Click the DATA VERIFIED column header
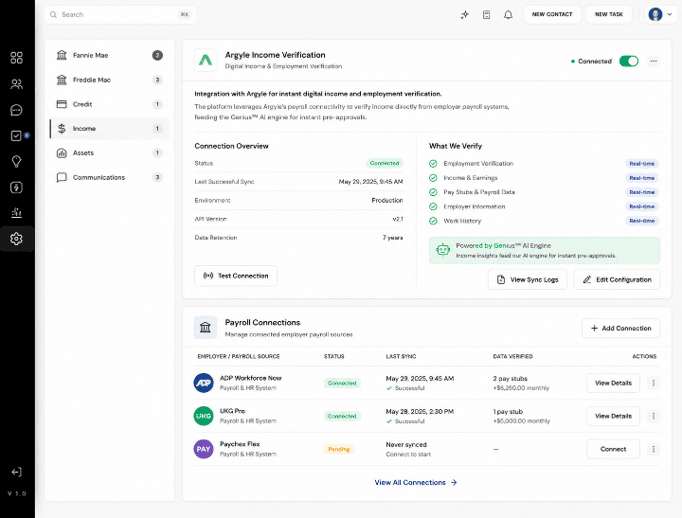The height and width of the screenshot is (518, 682). tap(513, 356)
